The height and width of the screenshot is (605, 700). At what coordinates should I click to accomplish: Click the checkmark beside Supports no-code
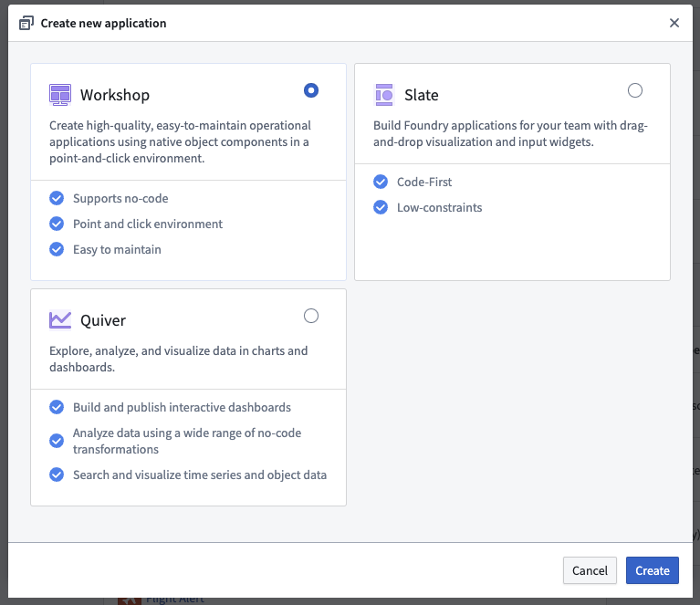point(57,198)
